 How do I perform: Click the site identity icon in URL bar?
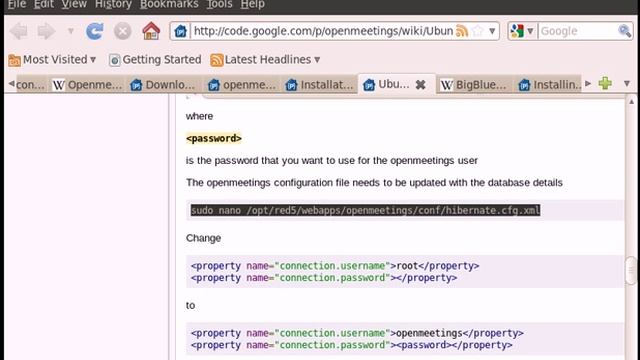pos(180,31)
